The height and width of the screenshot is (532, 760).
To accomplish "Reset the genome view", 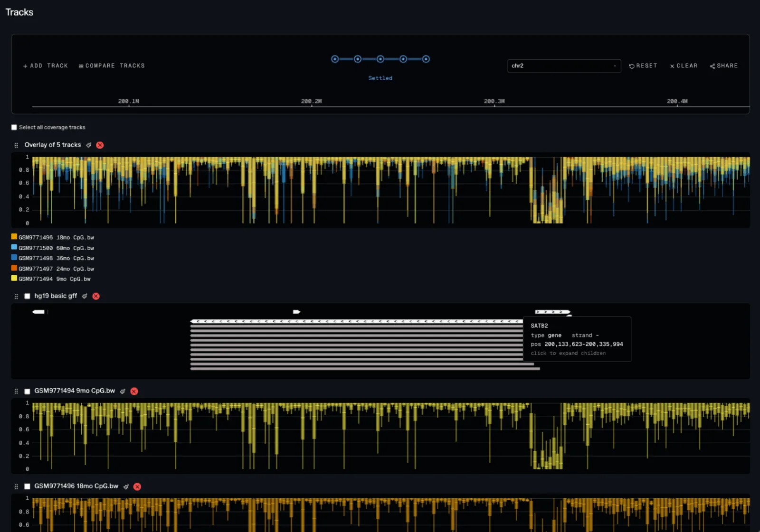I will [x=643, y=66].
